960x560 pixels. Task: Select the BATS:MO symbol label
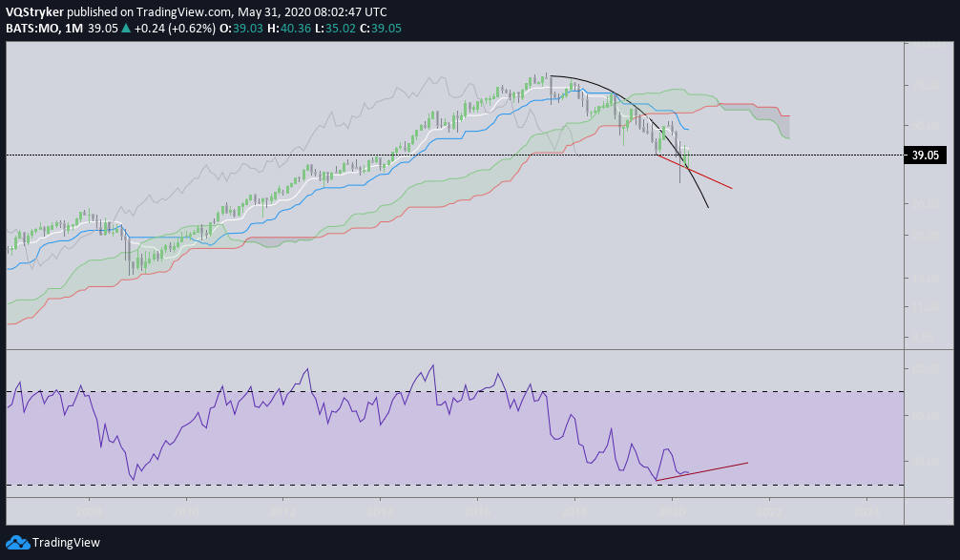point(31,29)
